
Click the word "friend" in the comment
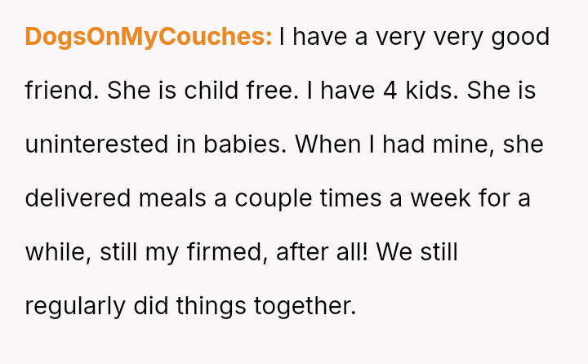click(62, 91)
